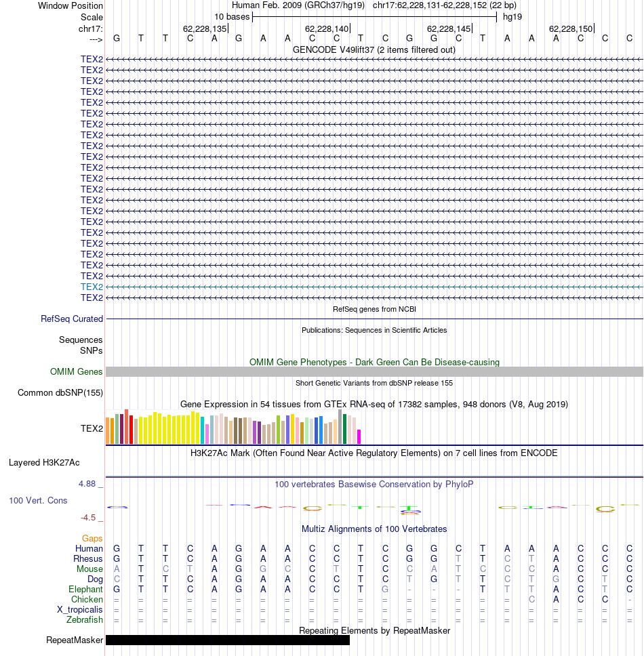Open the RefSeq Curated track label
The height and width of the screenshot is (656, 644).
coord(72,319)
